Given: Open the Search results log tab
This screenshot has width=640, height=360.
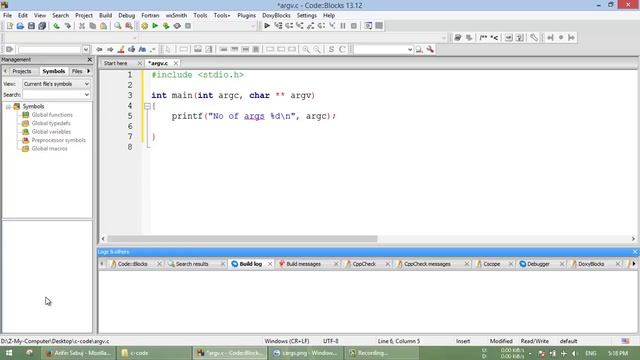Looking at the screenshot, I should (192, 264).
